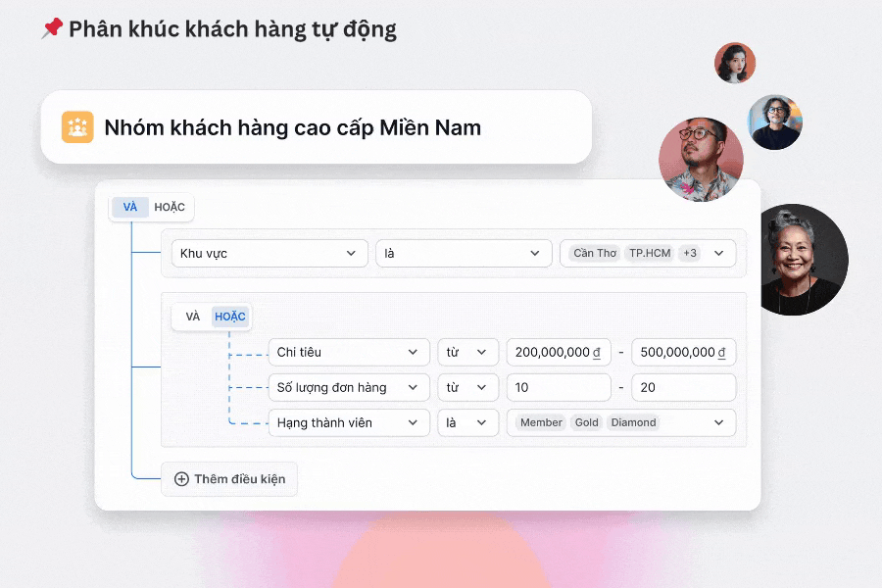This screenshot has width=882, height=588.
Task: Click the 500,000,000 đ maximum spend field
Action: tap(683, 352)
